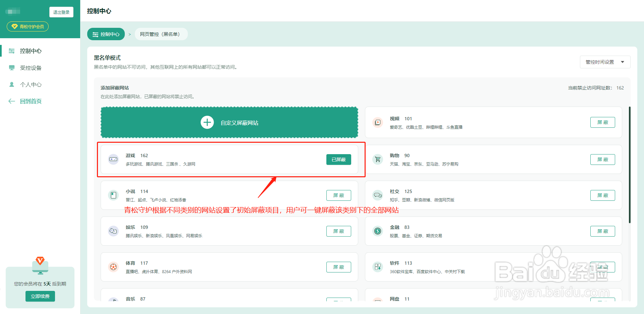Click the 体育 category soccer ball icon
The height and width of the screenshot is (314, 644).
(113, 267)
